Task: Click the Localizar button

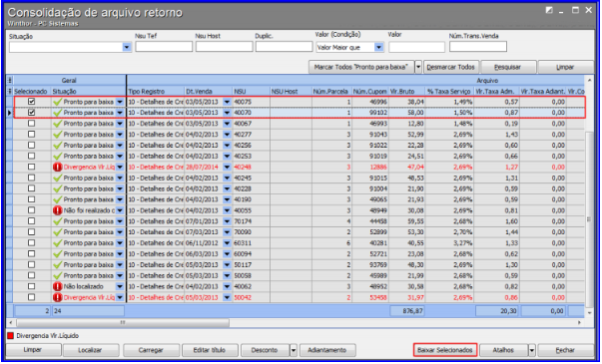Action: point(90,350)
